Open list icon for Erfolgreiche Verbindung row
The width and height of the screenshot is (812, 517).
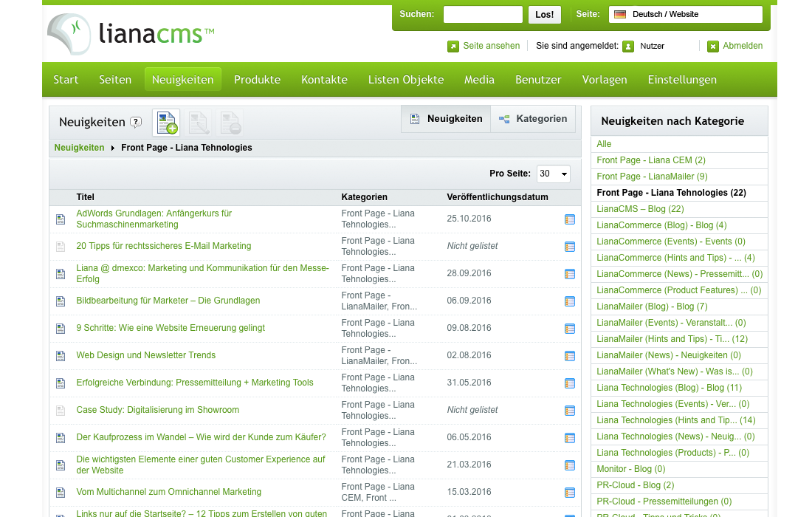coord(570,384)
